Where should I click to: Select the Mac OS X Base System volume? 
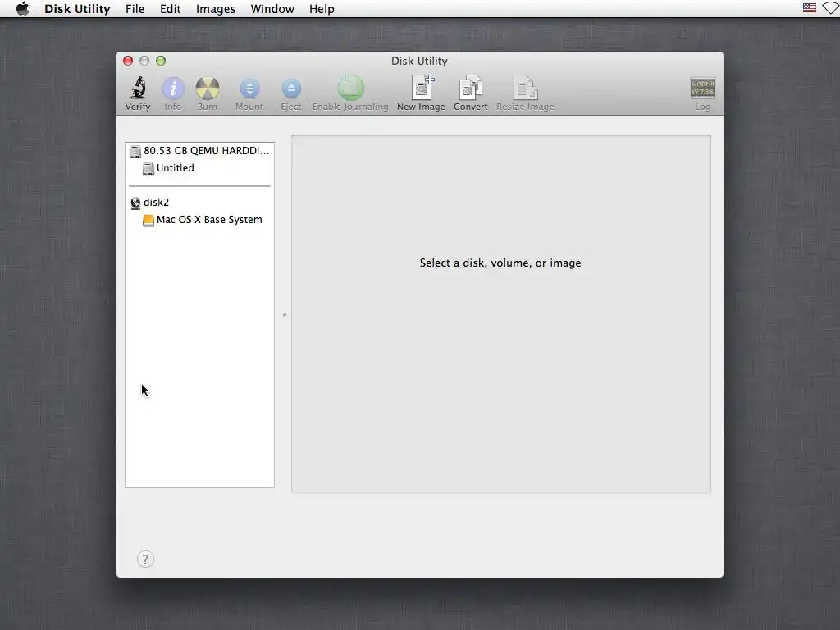click(x=200, y=220)
